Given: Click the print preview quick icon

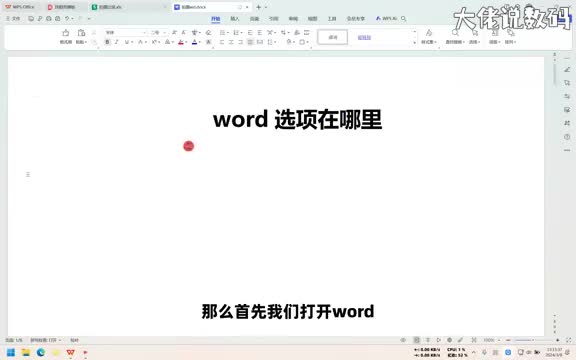Looking at the screenshot, I should coord(58,18).
